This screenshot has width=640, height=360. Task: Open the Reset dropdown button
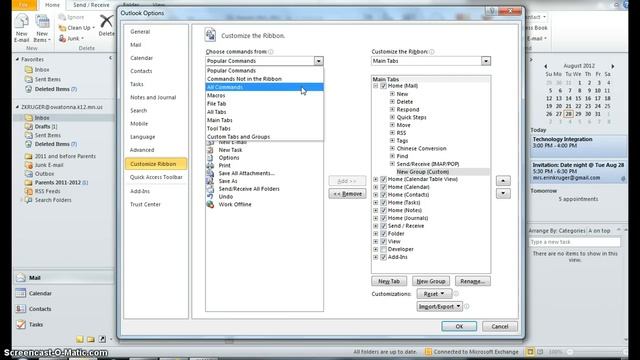pos(434,293)
